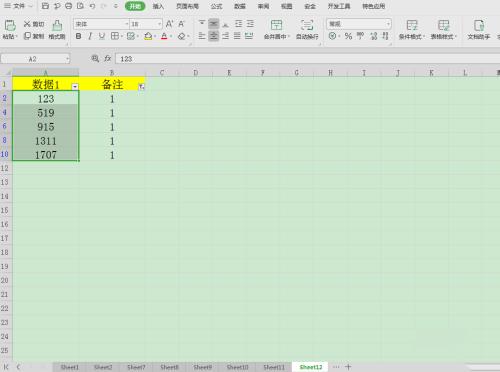The width and height of the screenshot is (500, 372).
Task: Switch to the 开发工具 Developer tab
Action: point(339,6)
